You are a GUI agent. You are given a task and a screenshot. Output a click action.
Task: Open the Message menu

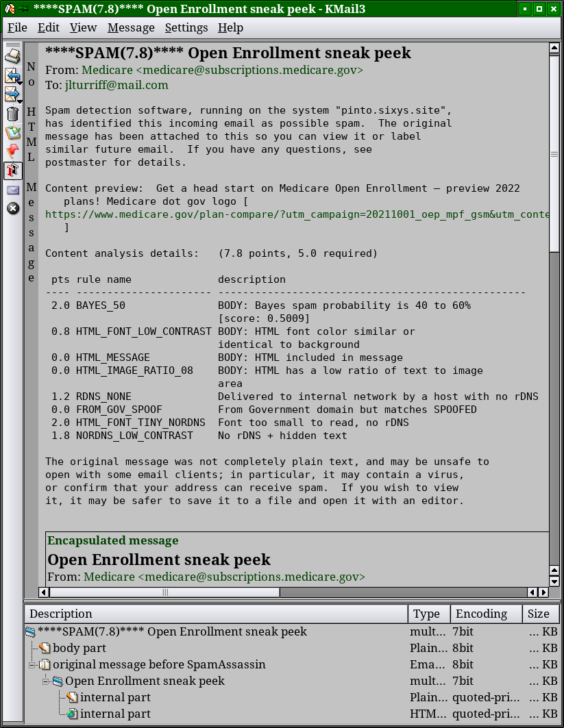131,28
